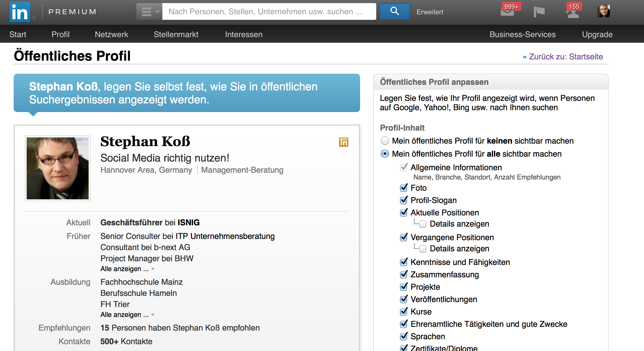The image size is (644, 351).
Task: Open the Netzwerk menu
Action: pos(111,34)
